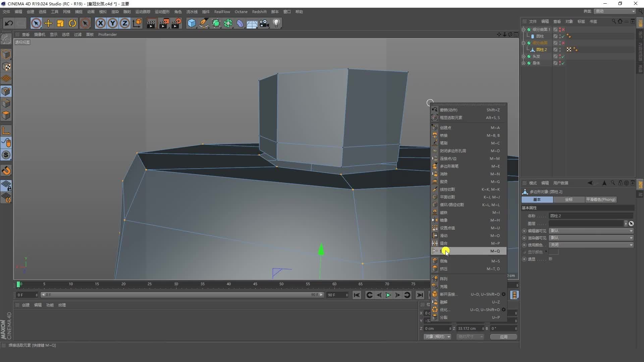Switch to Texture mode in left palette

[6, 67]
